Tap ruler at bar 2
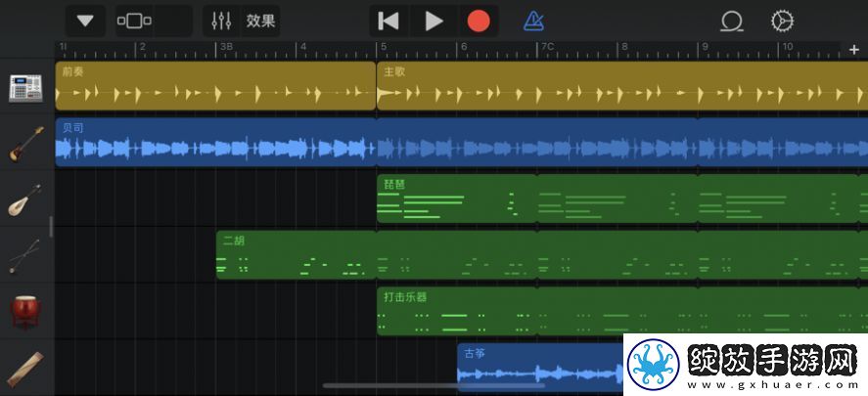 [x=142, y=49]
